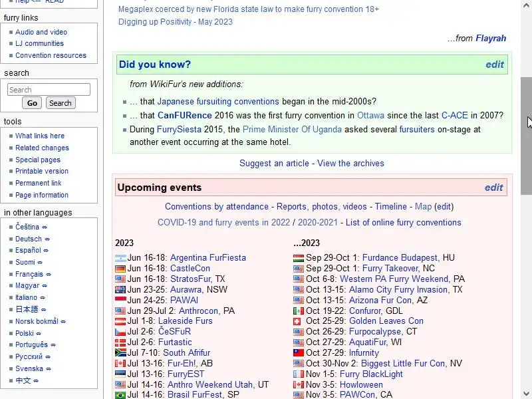Click the Argentina flag icon beside Argentina FurFiesta
Image resolution: width=532 pixels, height=399 pixels.
click(120, 258)
